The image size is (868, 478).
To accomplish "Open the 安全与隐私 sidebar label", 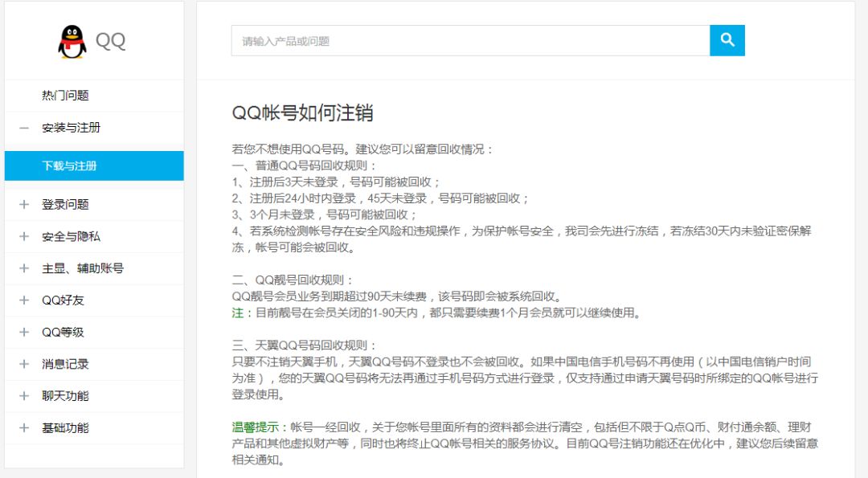I will (65, 235).
